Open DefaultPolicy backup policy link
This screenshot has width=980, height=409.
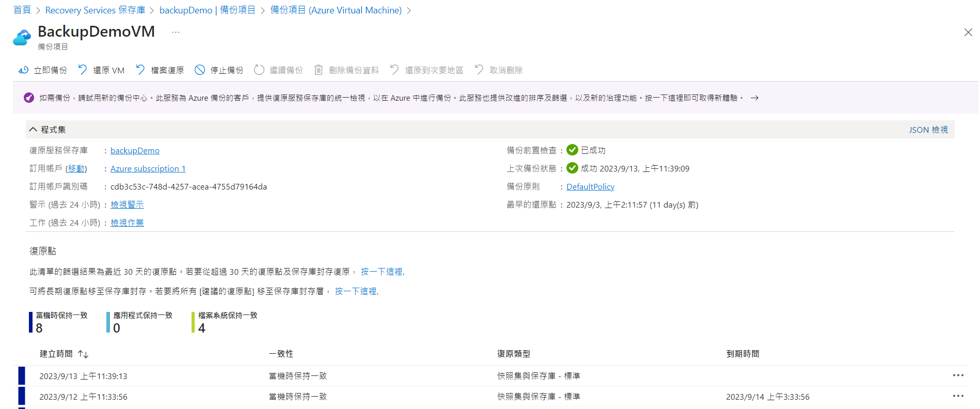pyautogui.click(x=590, y=186)
